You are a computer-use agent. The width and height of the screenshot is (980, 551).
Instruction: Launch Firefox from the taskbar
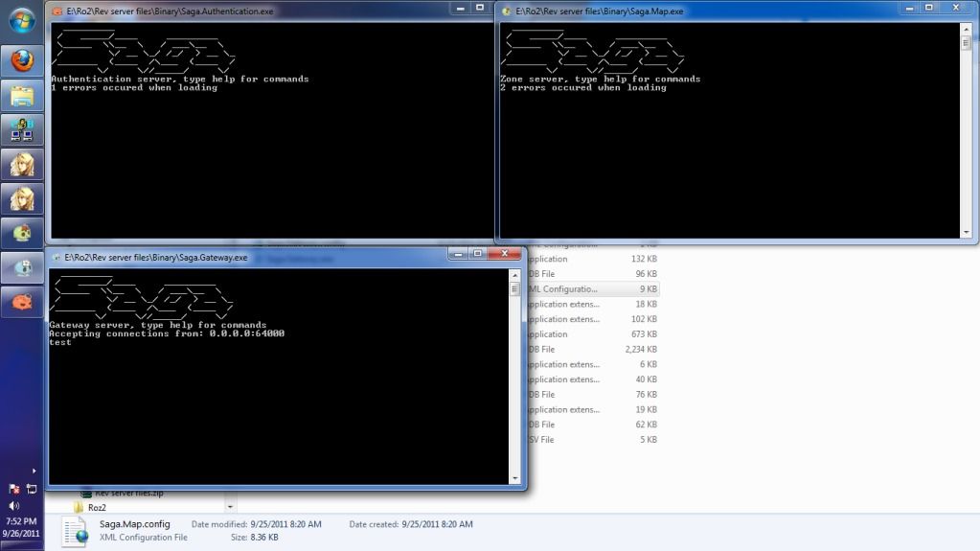tap(21, 61)
